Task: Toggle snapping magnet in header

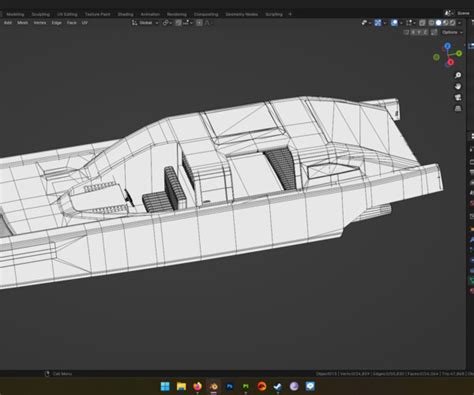Action: [178, 23]
